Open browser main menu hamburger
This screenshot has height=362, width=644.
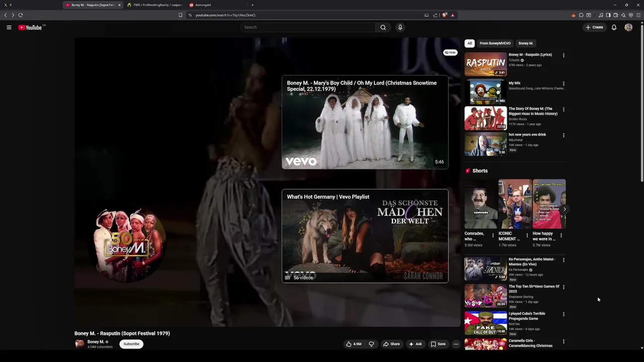pos(638,15)
